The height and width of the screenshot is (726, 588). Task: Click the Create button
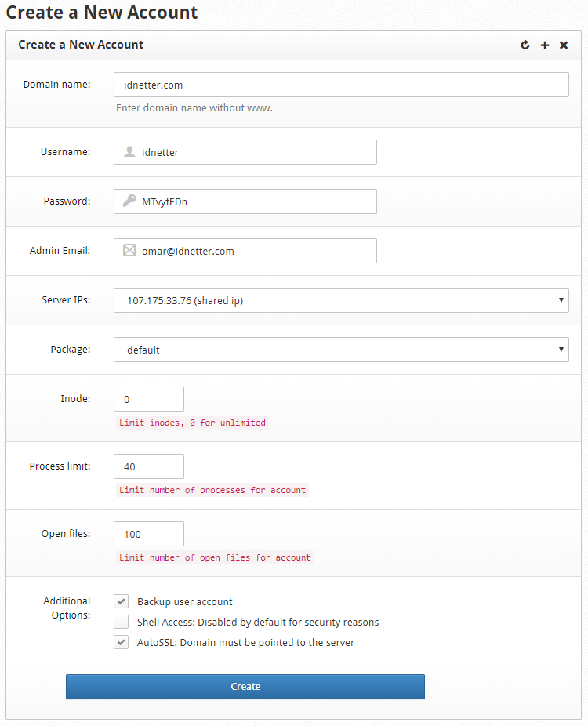point(245,687)
